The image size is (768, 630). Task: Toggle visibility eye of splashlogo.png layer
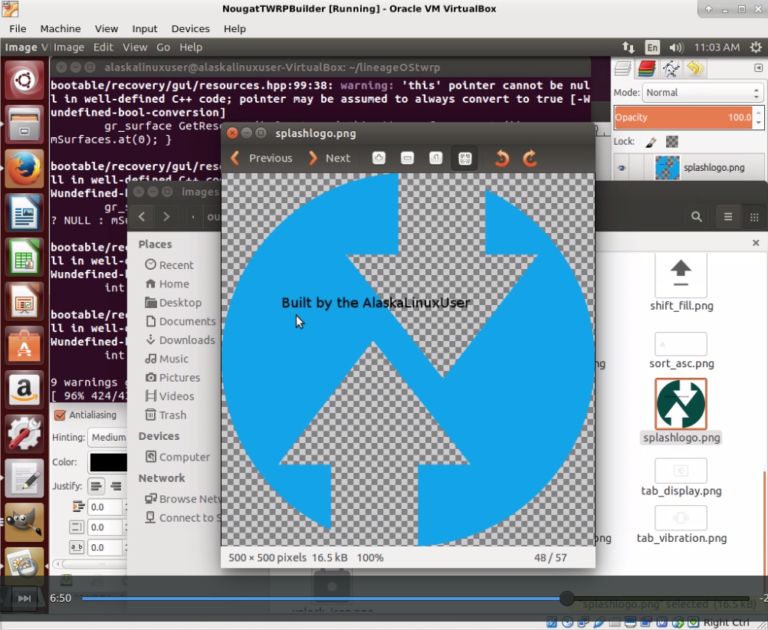coord(622,168)
